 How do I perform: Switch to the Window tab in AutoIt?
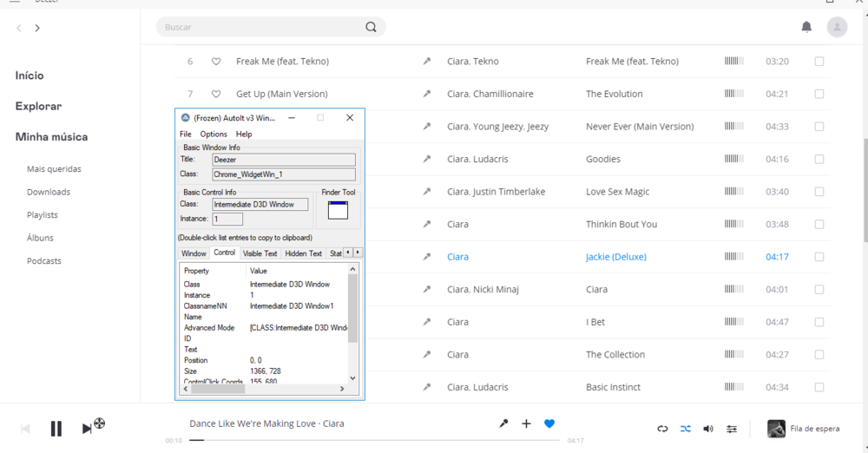194,253
